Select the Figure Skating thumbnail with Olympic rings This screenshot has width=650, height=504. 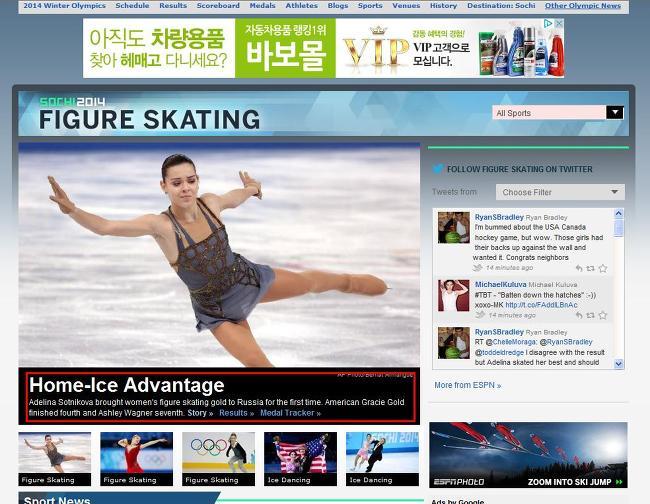click(218, 459)
